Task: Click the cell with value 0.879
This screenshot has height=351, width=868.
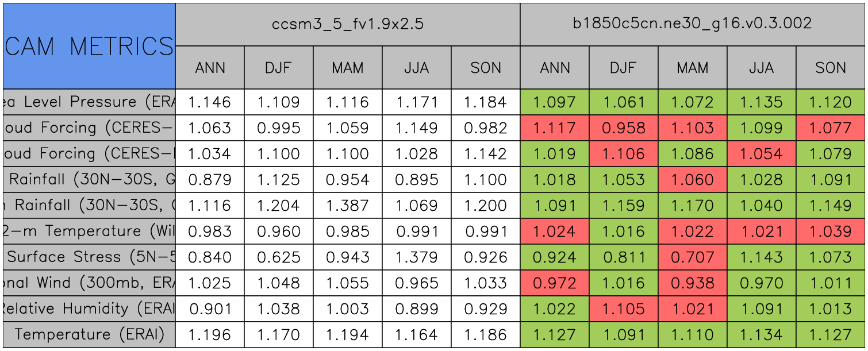Action: [209, 180]
